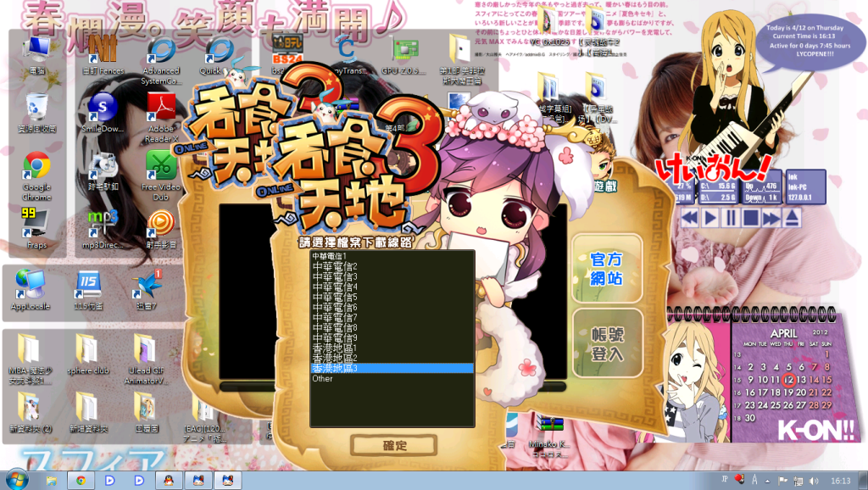Click the volume speaker tray icon

click(x=814, y=481)
